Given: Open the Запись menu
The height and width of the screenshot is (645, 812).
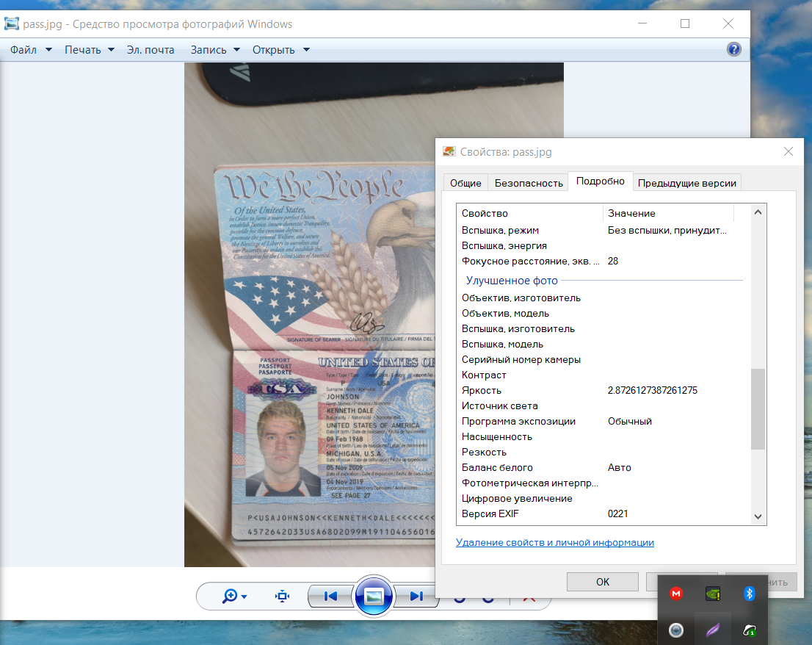Looking at the screenshot, I should 215,50.
